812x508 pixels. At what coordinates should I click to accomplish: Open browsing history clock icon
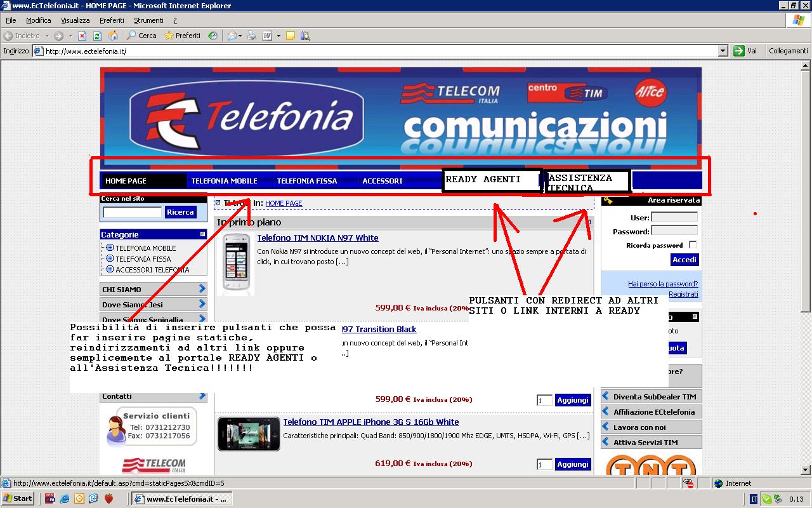coord(213,36)
